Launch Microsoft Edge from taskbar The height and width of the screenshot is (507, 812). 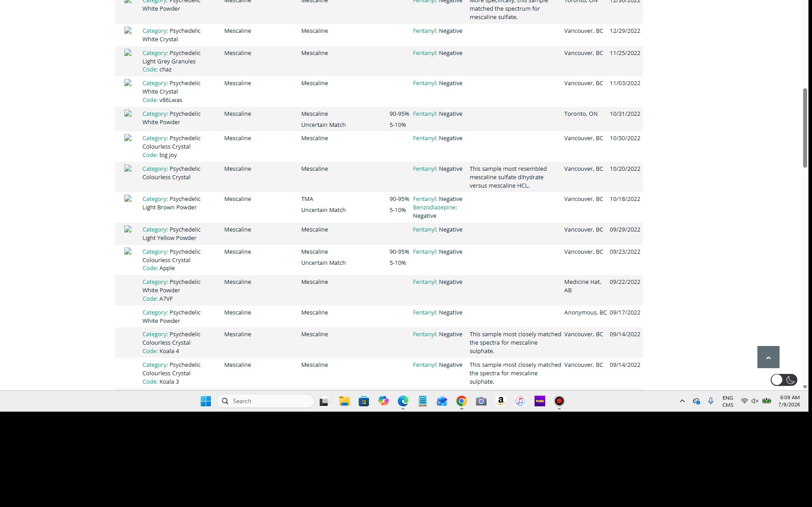point(403,401)
